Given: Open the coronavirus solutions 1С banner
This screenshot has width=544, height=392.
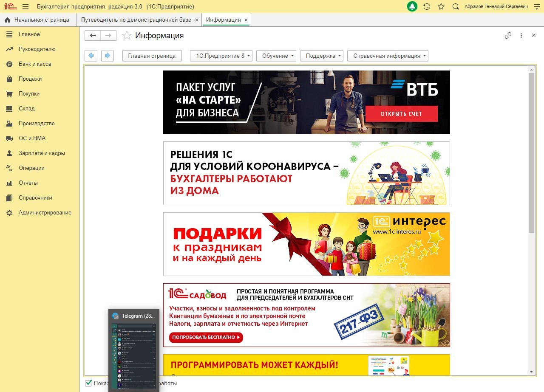Looking at the screenshot, I should point(306,173).
